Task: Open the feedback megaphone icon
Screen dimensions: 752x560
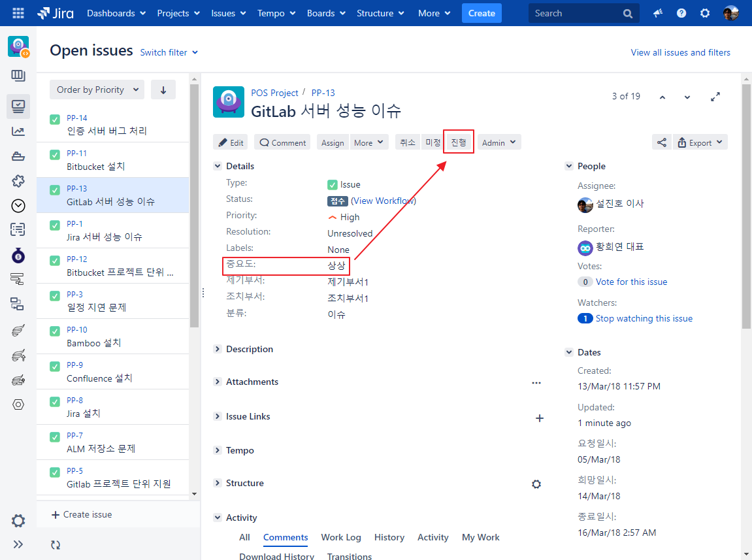Action: pyautogui.click(x=658, y=13)
